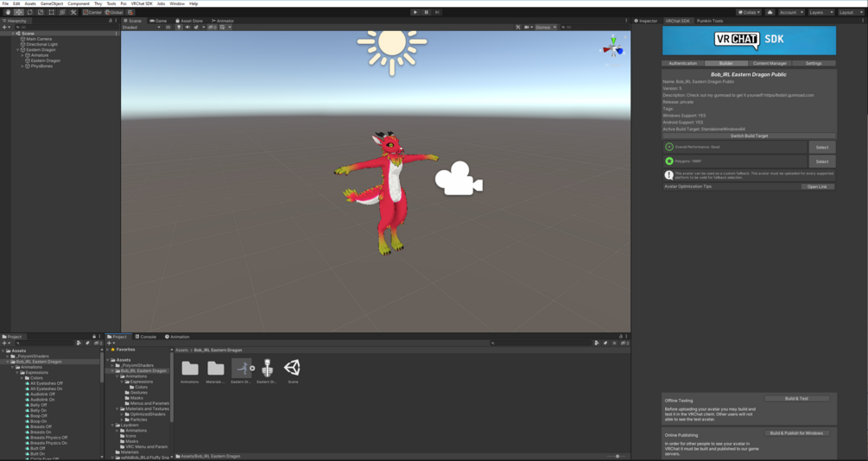Toggle handle rotation via the Global button

coord(114,12)
